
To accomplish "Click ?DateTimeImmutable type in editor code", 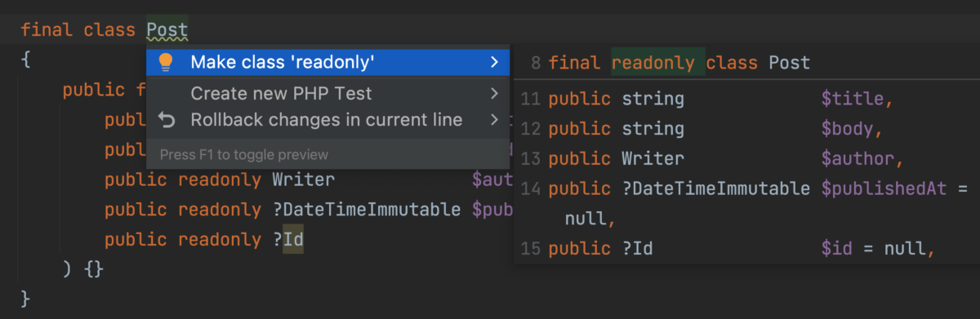I will (367, 210).
